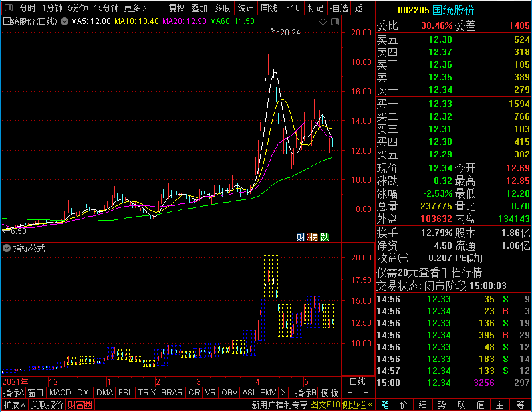Screen dimensions: 532x412
Task: Click the 叠加 overlay button
Action: tap(199, 8)
